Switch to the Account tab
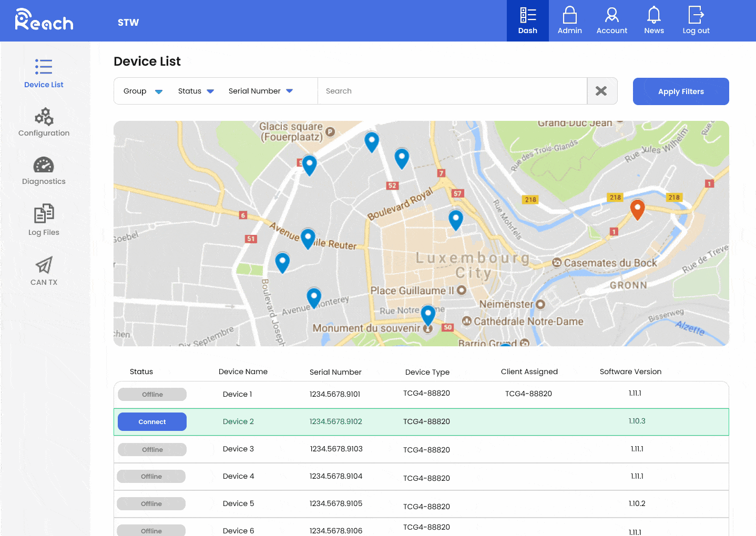 pos(611,16)
